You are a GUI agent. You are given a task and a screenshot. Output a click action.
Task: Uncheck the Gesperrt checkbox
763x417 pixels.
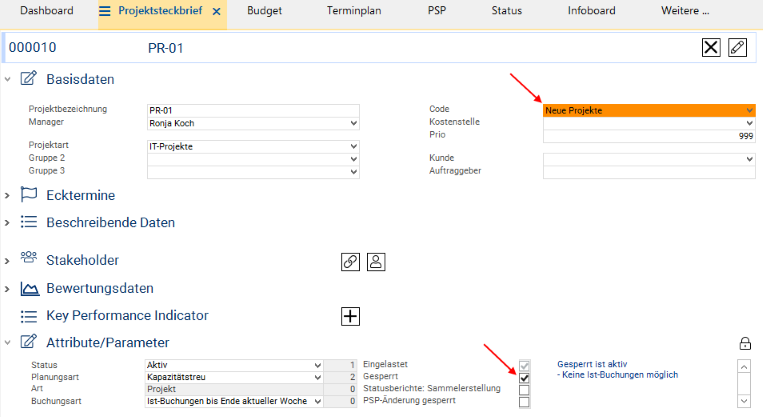coord(524,377)
